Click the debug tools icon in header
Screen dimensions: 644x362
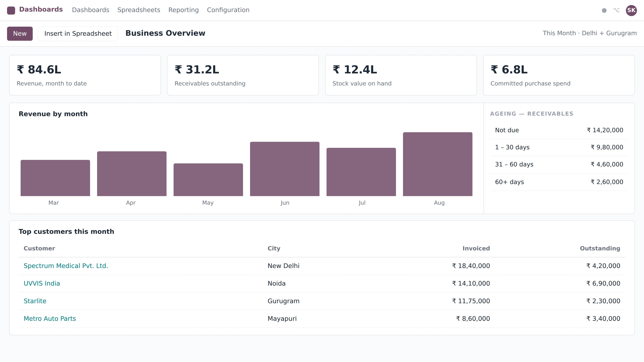616,10
